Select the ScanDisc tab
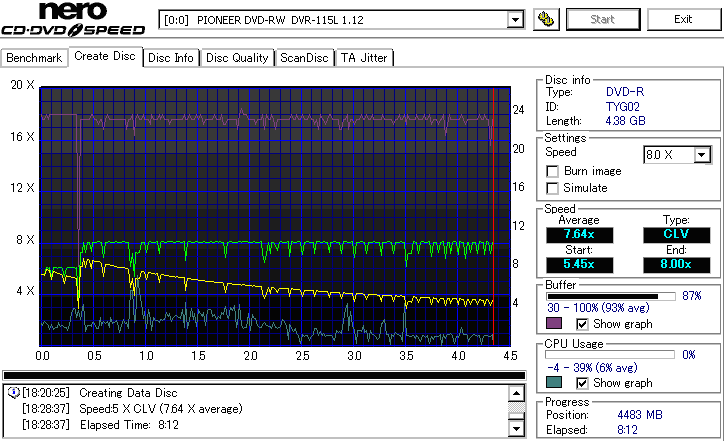This screenshot has height=441, width=724. click(304, 58)
